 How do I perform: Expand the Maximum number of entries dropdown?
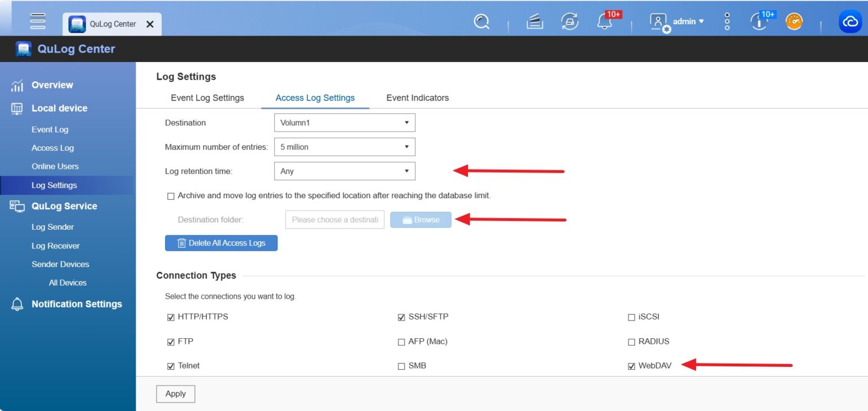[344, 147]
